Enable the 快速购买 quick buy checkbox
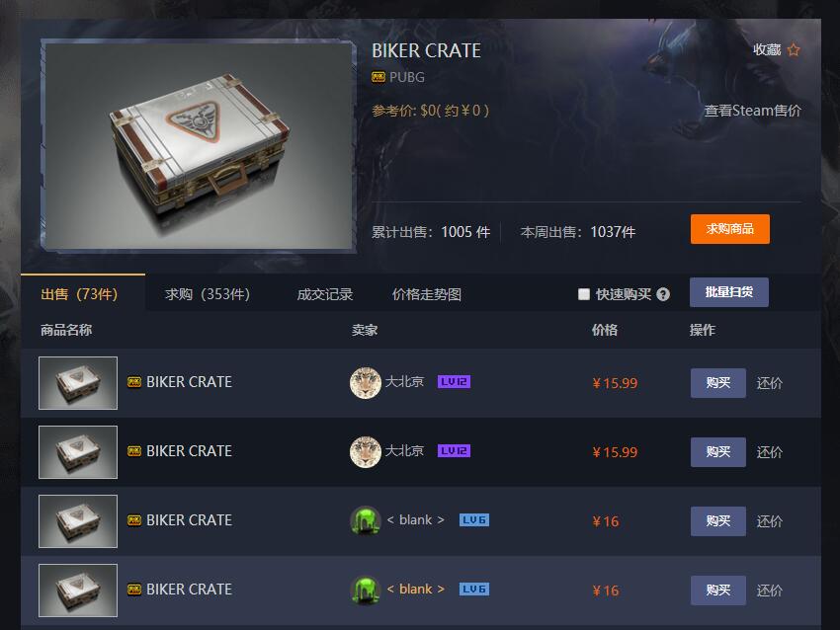The width and height of the screenshot is (840, 630). pyautogui.click(x=584, y=294)
